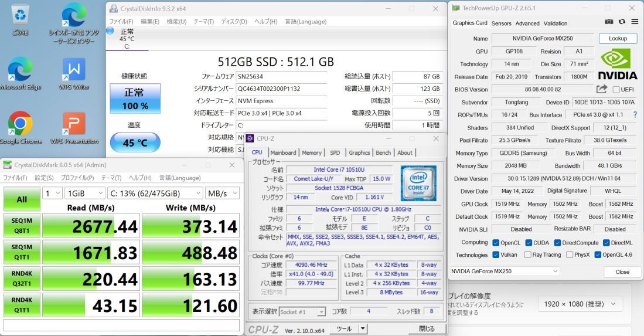Open CrystalDiskInfo ファイル(F) menu
Image resolution: width=644 pixels, height=336 pixels.
(121, 21)
